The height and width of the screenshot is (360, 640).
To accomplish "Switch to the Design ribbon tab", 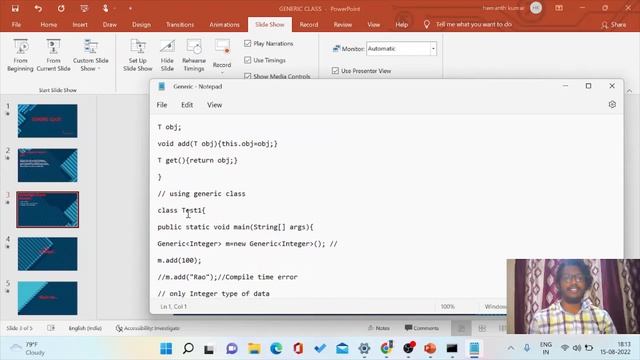I will [141, 24].
